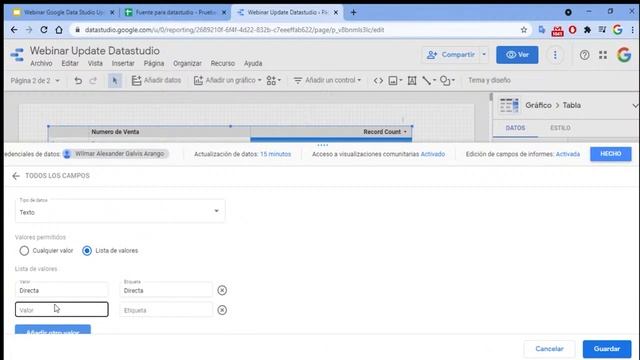The image size is (640, 360).
Task: Click the Guardar button
Action: coord(607,349)
